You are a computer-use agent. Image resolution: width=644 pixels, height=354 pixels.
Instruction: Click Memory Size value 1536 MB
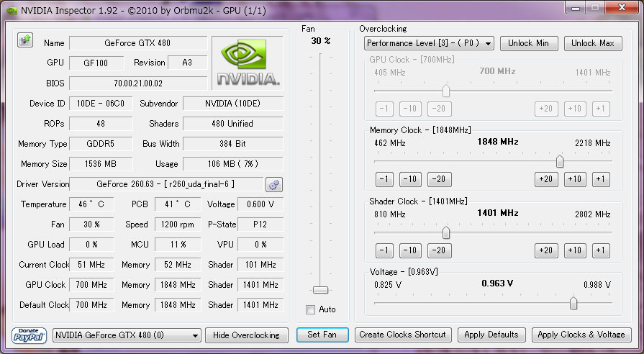pyautogui.click(x=101, y=164)
